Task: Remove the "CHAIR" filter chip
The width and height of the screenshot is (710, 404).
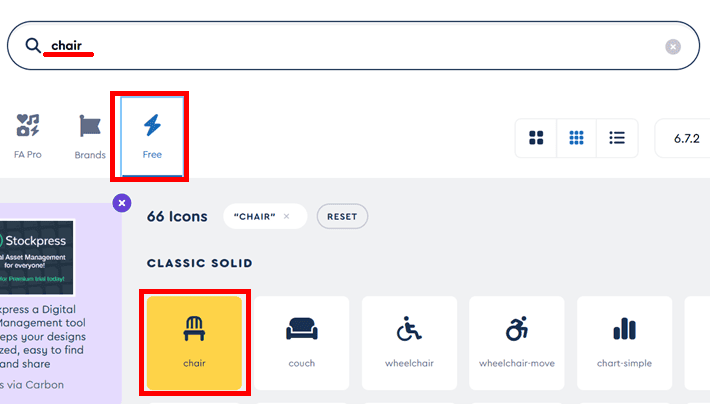Action: coord(287,216)
